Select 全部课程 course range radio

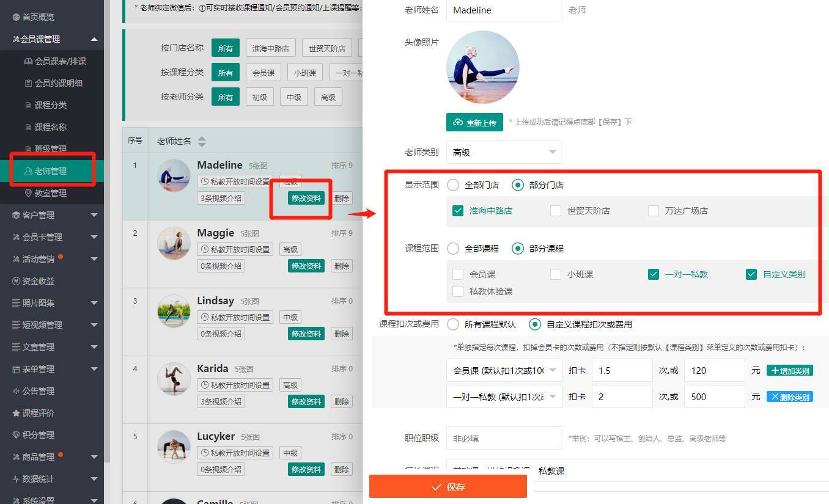(453, 248)
